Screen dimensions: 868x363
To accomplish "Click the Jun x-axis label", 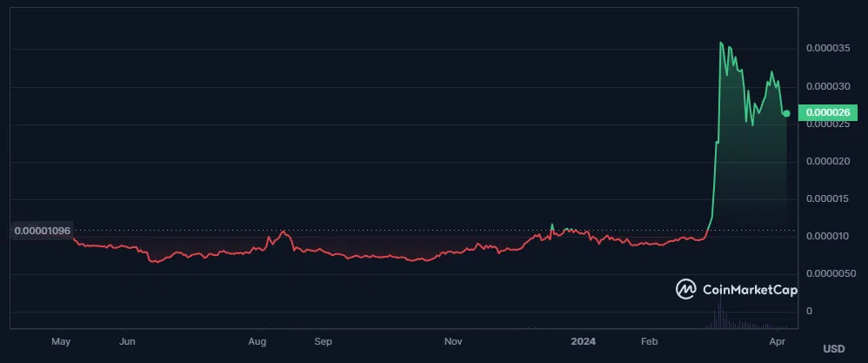I will click(x=127, y=341).
